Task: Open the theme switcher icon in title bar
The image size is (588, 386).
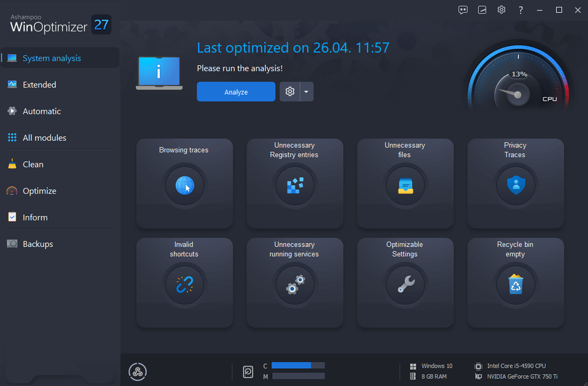Action: tap(482, 10)
